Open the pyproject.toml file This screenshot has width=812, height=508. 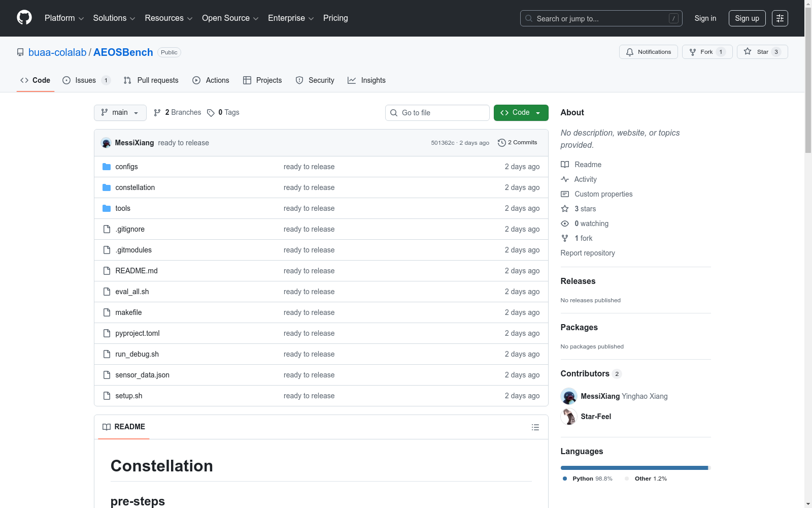[138, 333]
